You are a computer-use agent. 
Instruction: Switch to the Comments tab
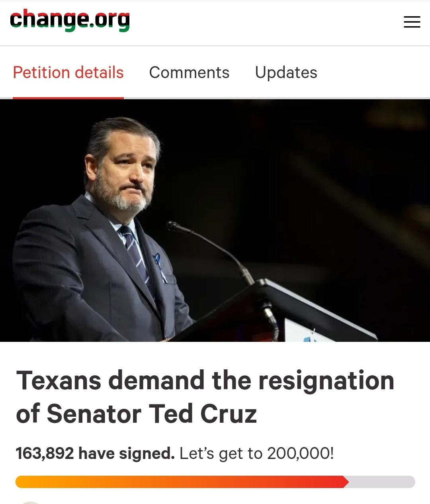click(189, 73)
